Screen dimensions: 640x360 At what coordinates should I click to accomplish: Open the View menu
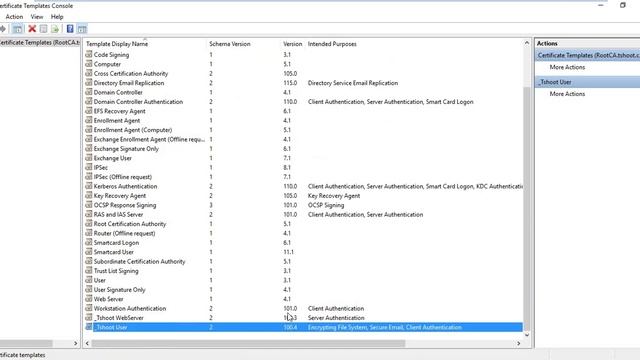[x=37, y=17]
